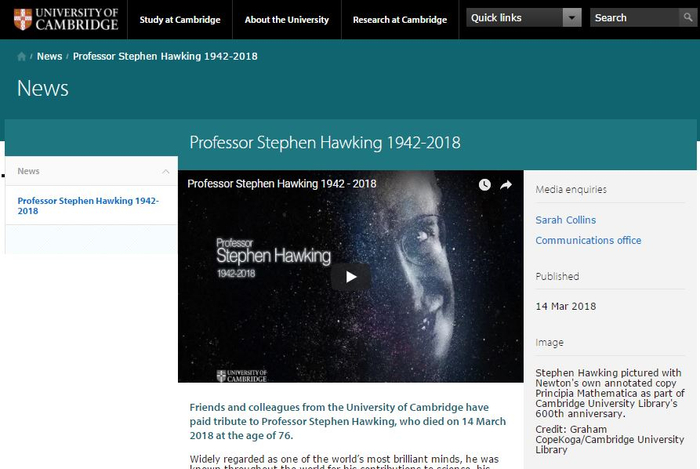
Task: Click the University of Cambridge logo
Action: click(x=66, y=19)
